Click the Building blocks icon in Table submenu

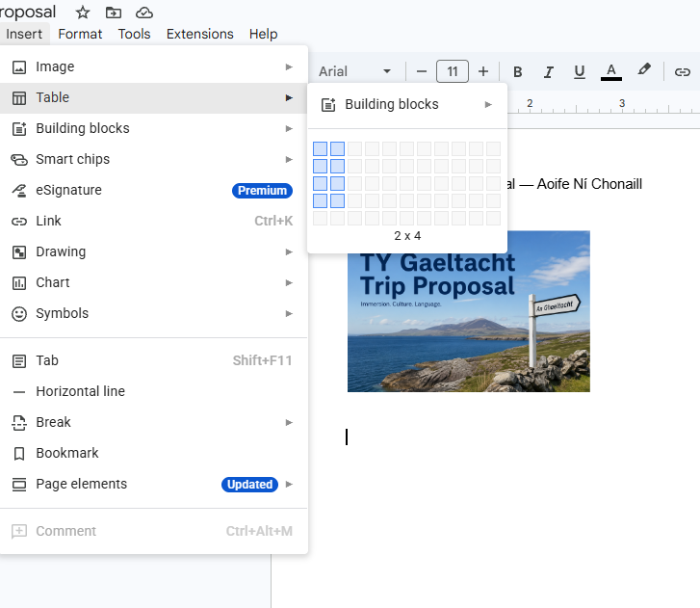point(328,105)
